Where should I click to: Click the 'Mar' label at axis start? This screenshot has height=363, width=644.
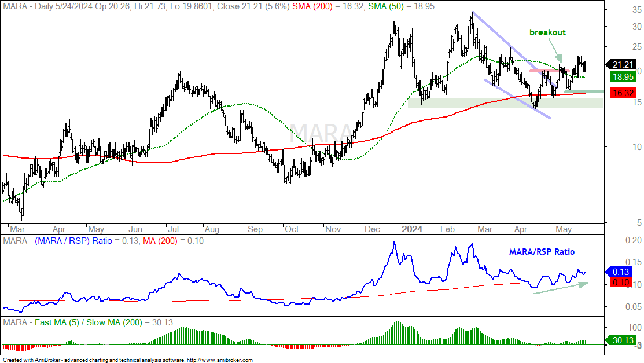(x=17, y=229)
